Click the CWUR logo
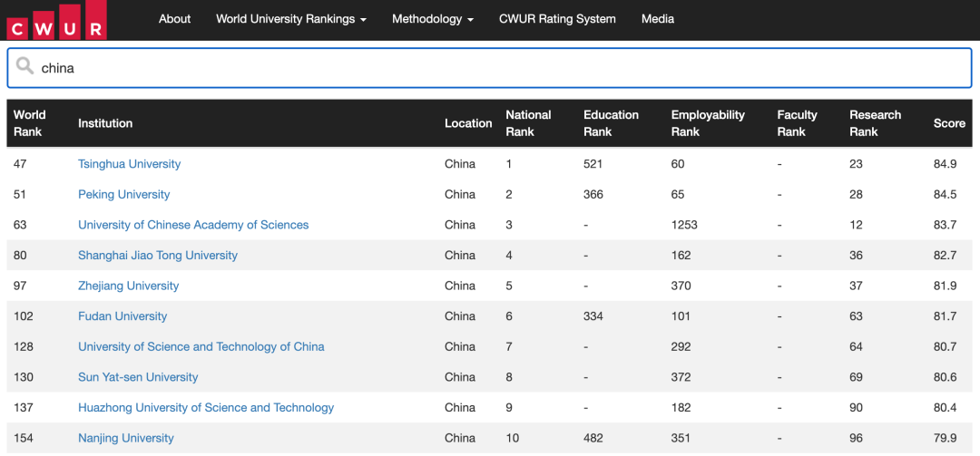Screen dimensions: 980x456 56,20
